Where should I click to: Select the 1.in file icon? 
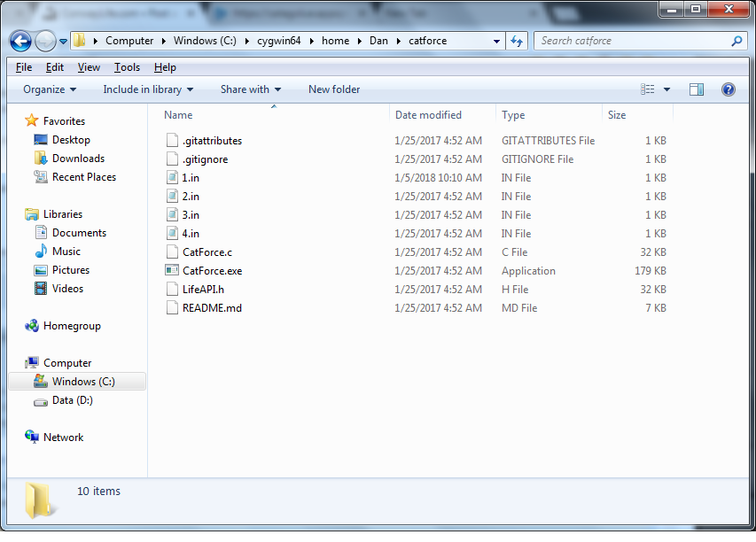click(172, 177)
